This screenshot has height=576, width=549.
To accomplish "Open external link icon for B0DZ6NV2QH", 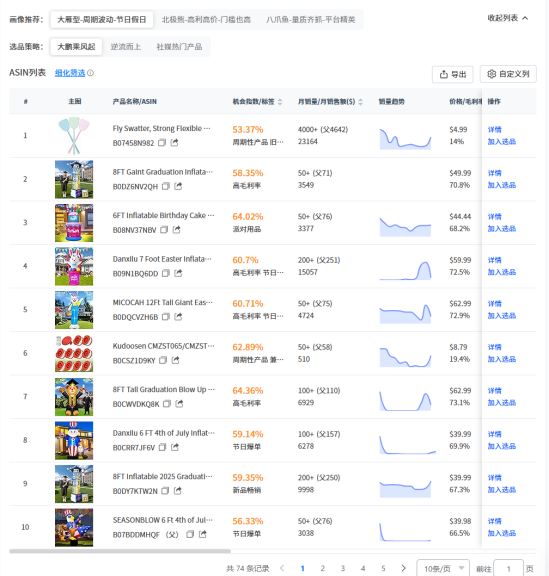I will click(178, 186).
